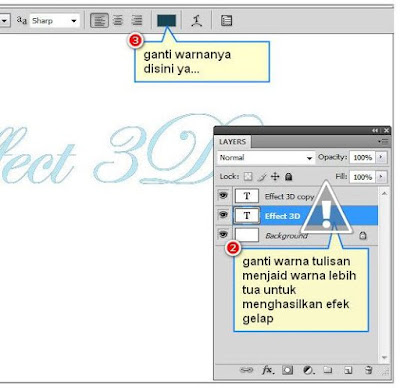Select the Background layer name
This screenshot has width=400, height=388.
(x=286, y=236)
